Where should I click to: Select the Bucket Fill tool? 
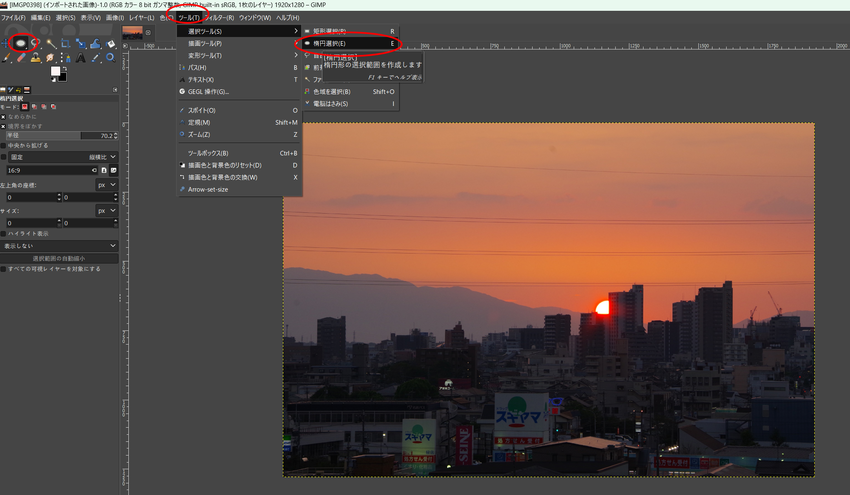[x=111, y=43]
